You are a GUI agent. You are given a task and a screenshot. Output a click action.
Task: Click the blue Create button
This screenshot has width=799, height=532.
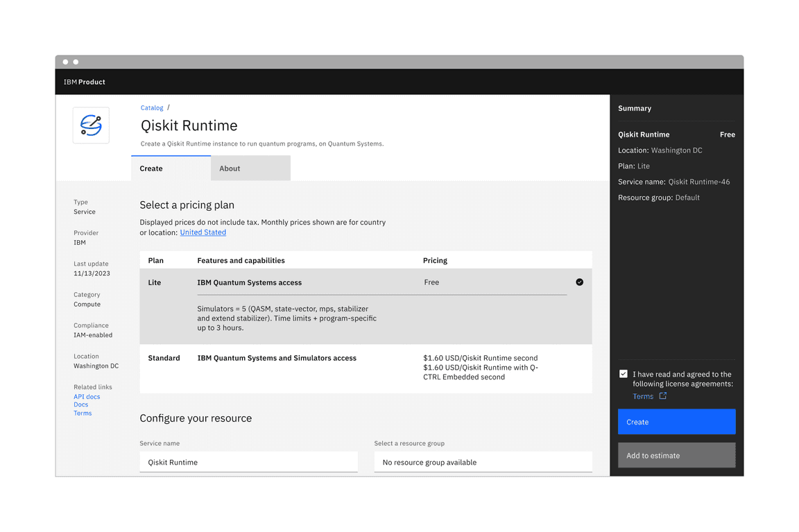pos(676,421)
